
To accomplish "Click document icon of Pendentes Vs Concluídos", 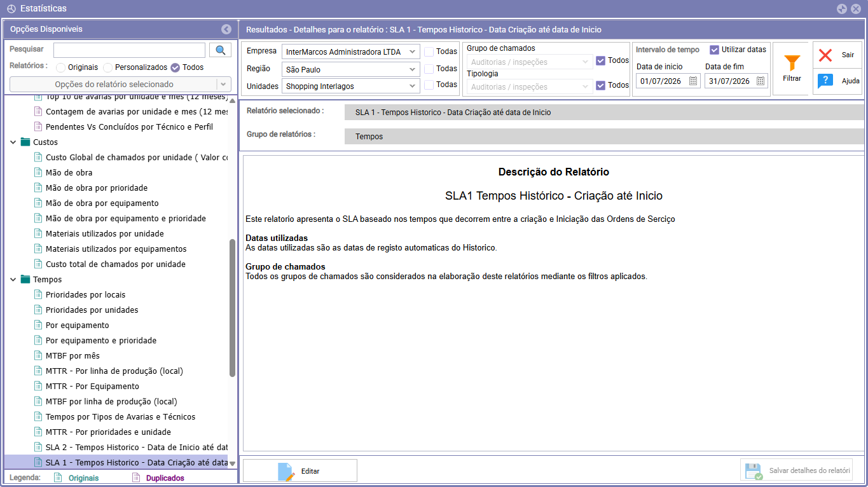I will [38, 127].
